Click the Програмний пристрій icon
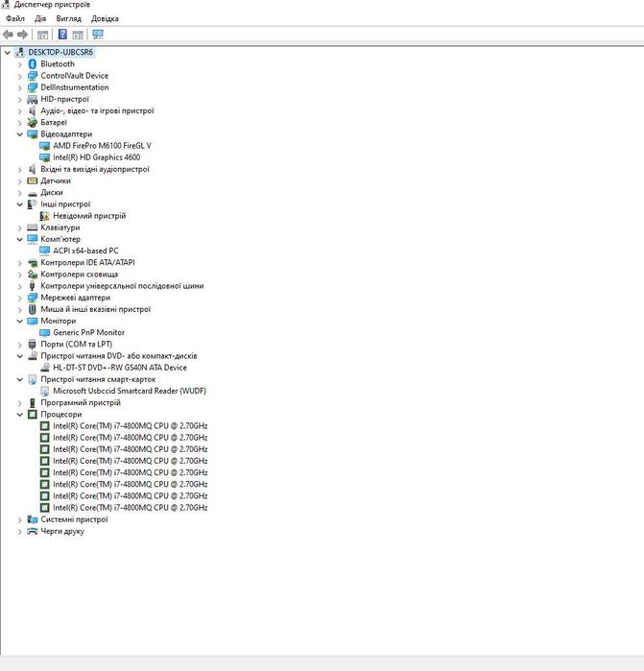This screenshot has height=671, width=644. tap(32, 402)
